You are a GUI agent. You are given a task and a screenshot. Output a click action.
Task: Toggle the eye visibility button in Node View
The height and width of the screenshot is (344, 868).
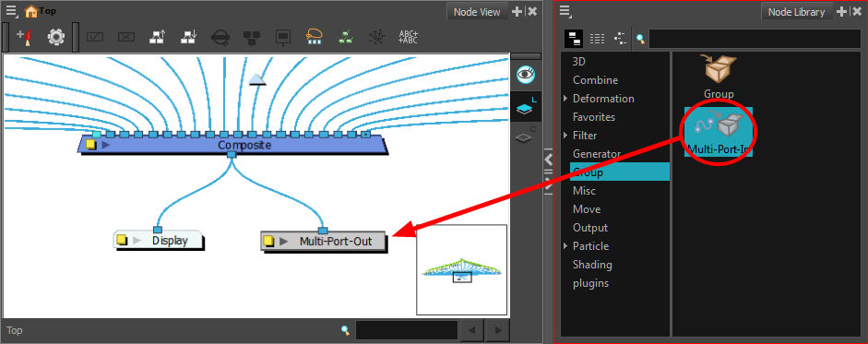pyautogui.click(x=526, y=74)
